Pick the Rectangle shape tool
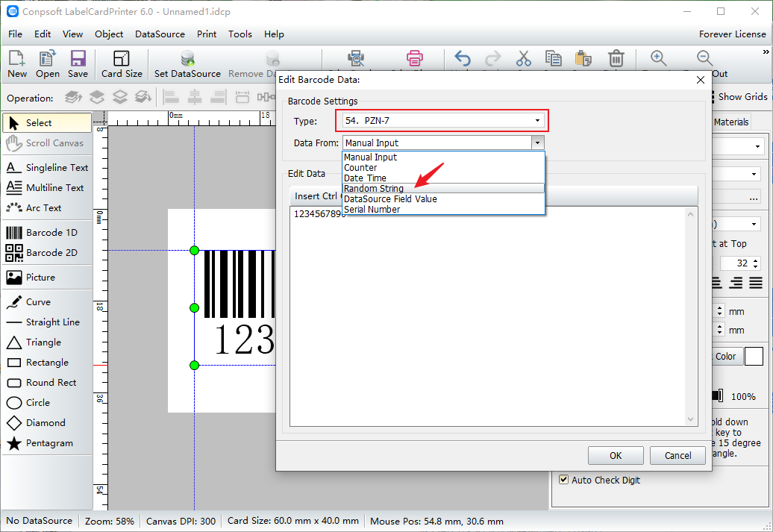The image size is (773, 532). [x=47, y=363]
